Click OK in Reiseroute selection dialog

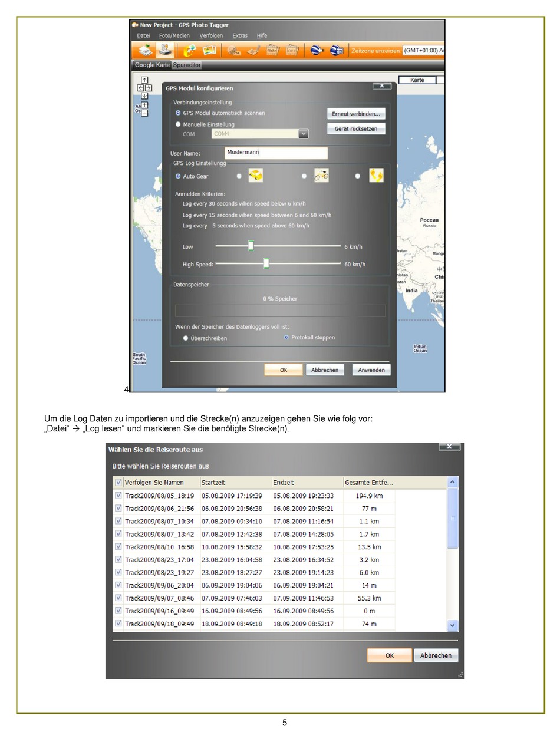[390, 655]
